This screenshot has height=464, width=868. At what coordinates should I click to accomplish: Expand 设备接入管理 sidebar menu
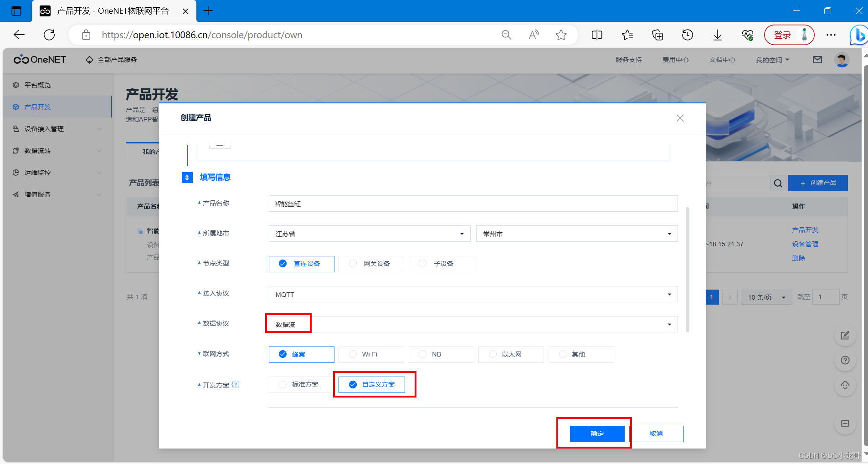(57, 129)
